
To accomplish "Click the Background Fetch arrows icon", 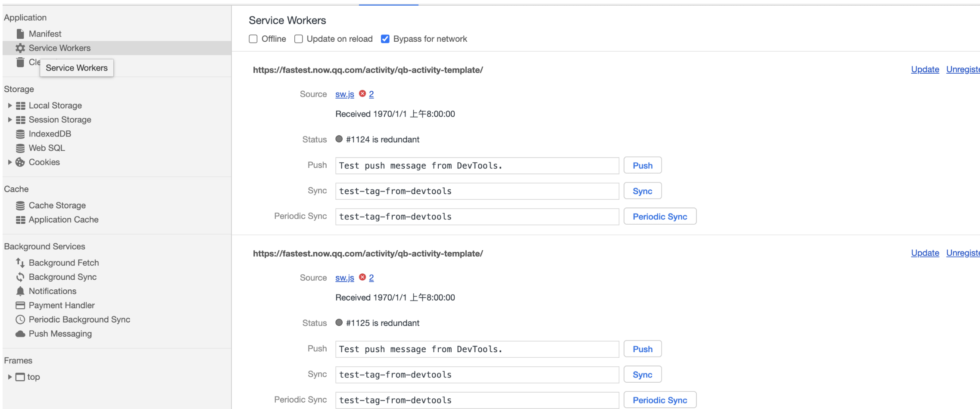I will pyautogui.click(x=20, y=263).
